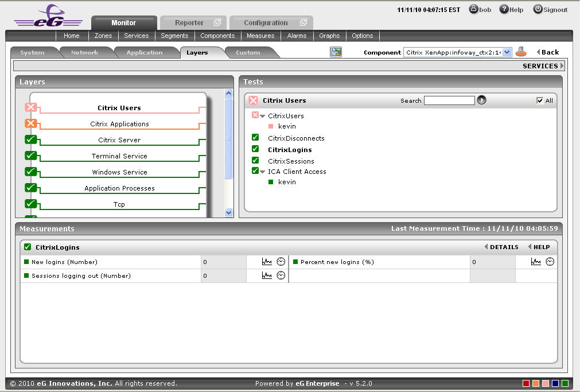Click the CitrixDisconnects green check box

pos(255,137)
